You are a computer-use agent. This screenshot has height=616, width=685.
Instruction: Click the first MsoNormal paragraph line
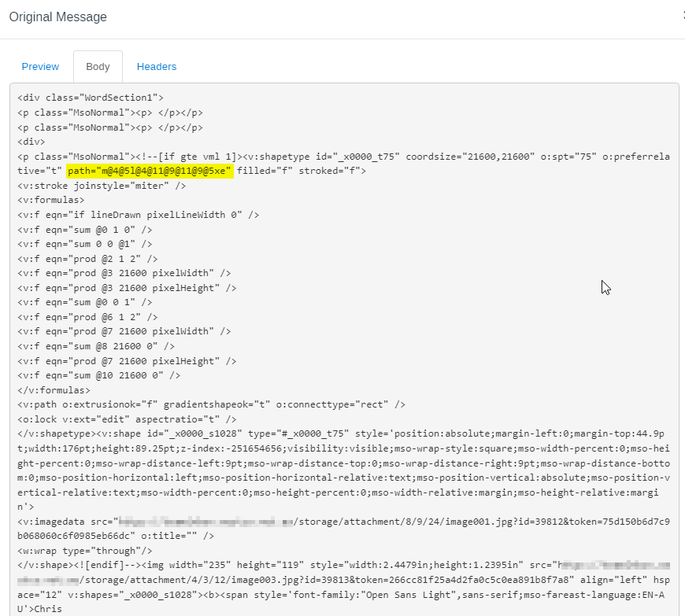click(87, 112)
